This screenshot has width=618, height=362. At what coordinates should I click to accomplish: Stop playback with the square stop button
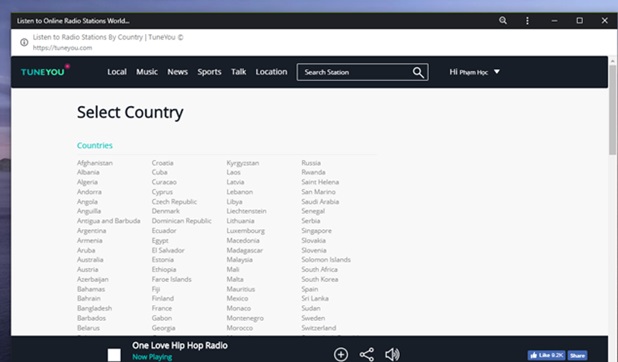point(114,355)
